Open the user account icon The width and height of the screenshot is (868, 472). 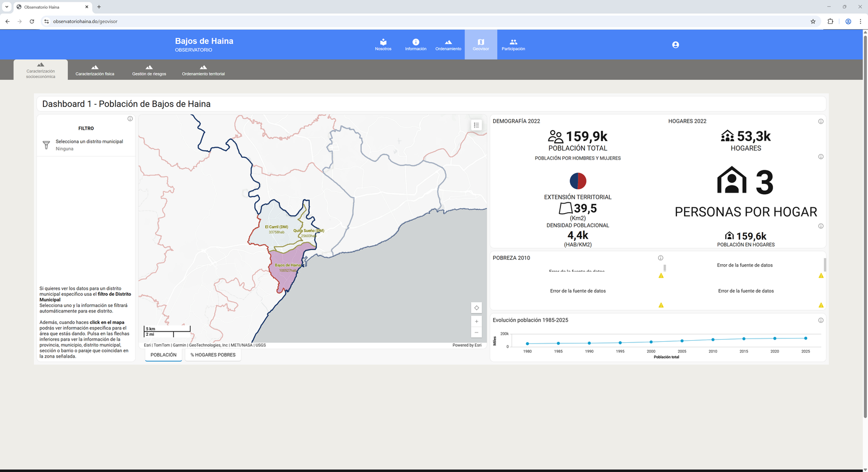coord(675,44)
